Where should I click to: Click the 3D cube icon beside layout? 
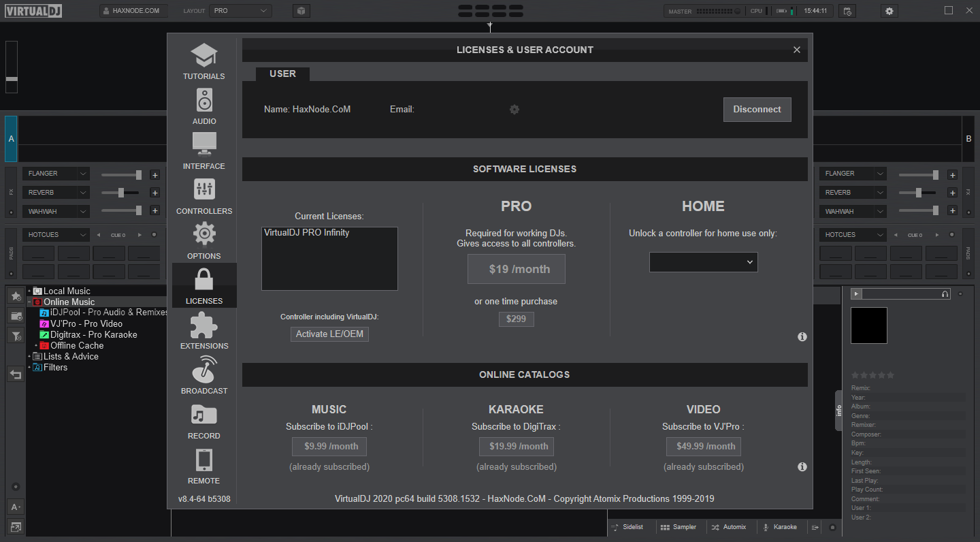pos(301,11)
